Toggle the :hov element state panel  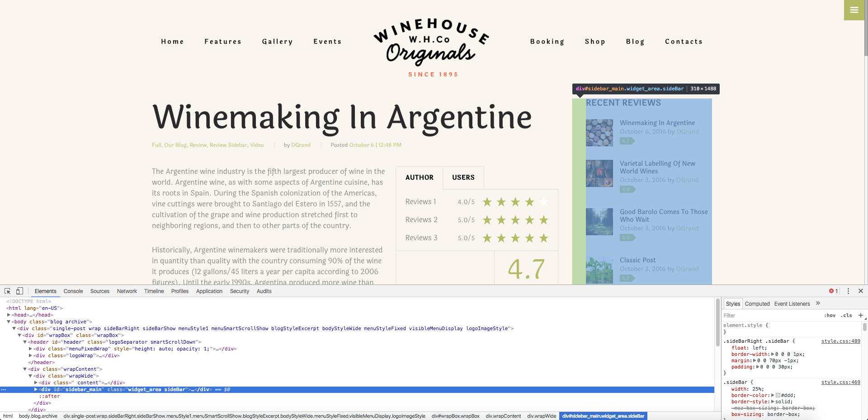[830, 316]
